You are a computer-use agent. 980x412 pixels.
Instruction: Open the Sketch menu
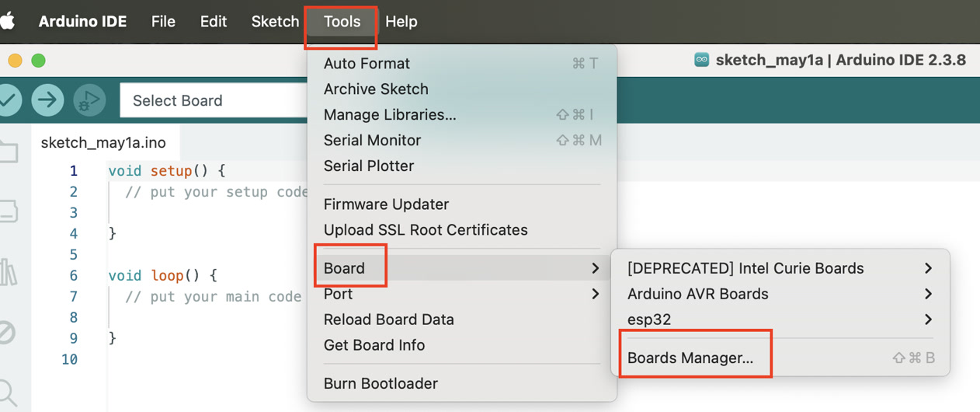click(x=275, y=21)
